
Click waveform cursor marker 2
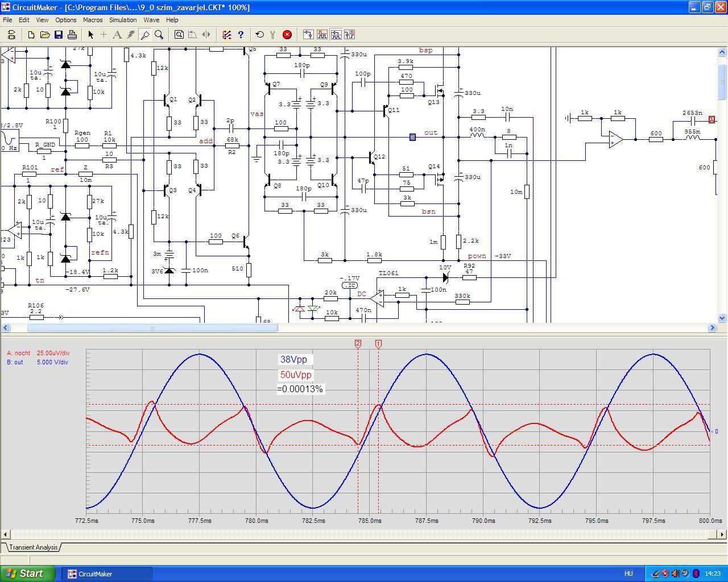click(358, 344)
